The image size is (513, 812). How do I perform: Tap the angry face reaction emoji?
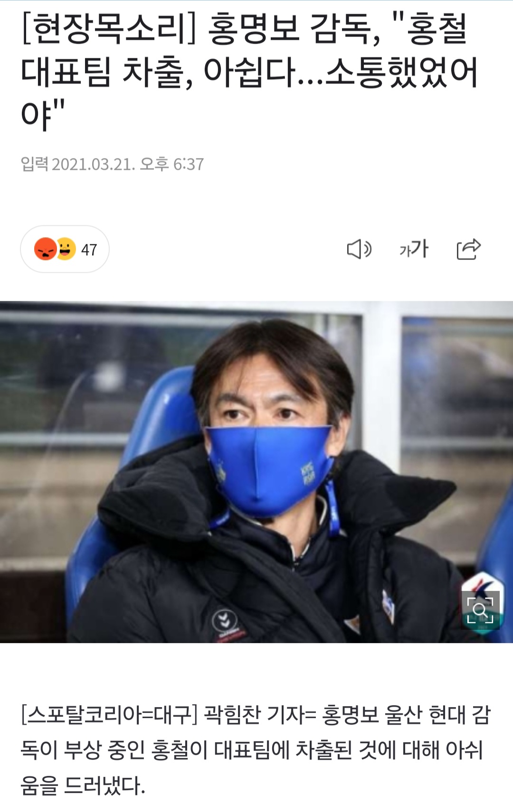(45, 249)
